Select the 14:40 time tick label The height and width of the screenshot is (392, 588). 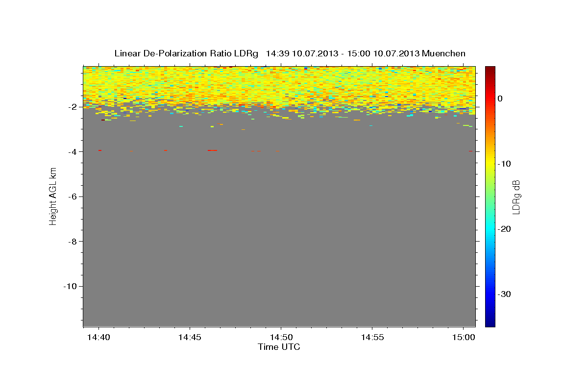click(x=98, y=337)
